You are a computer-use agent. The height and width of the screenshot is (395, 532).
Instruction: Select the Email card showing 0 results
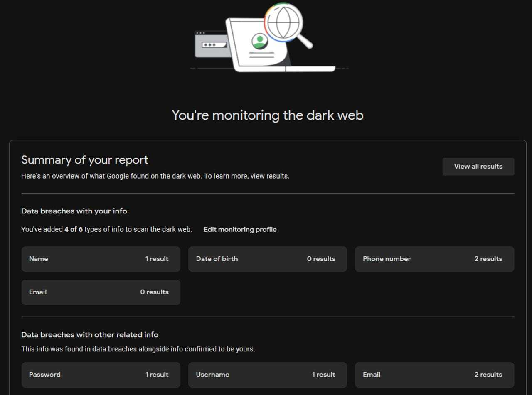click(x=101, y=292)
